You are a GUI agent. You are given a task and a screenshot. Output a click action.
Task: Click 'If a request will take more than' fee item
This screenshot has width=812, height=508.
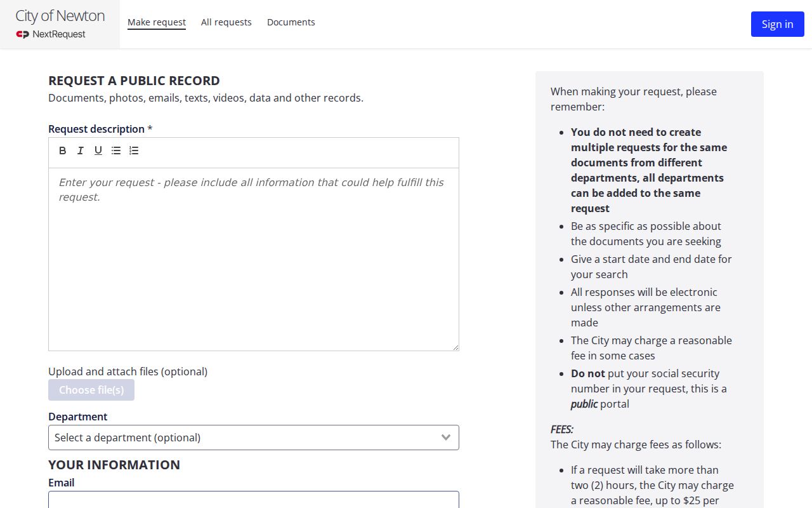pos(652,486)
